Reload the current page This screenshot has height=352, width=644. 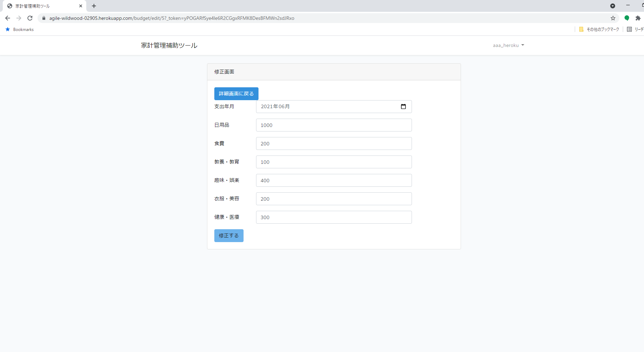(x=30, y=18)
